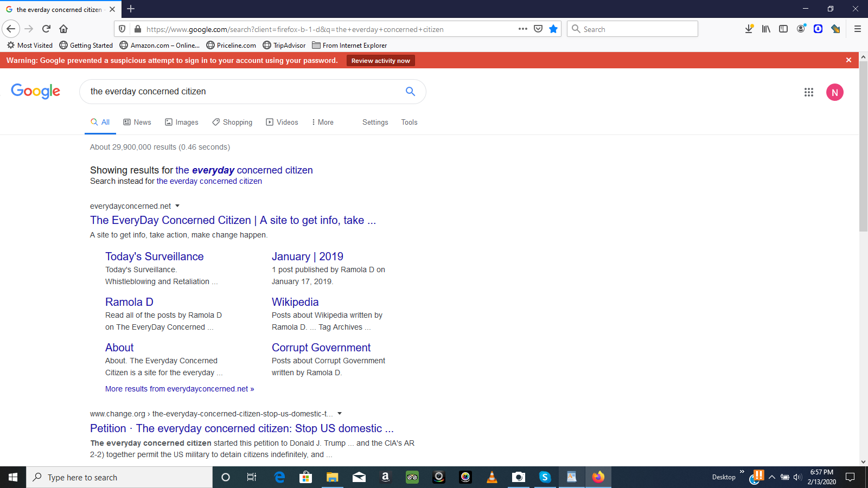Open TripAdvisor app on the taskbar
This screenshot has width=868, height=488.
pyautogui.click(x=412, y=477)
